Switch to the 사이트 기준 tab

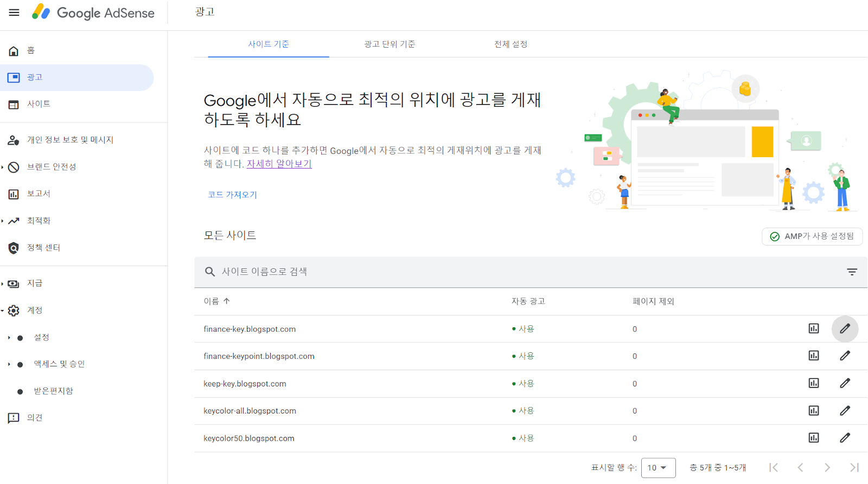[x=269, y=44]
